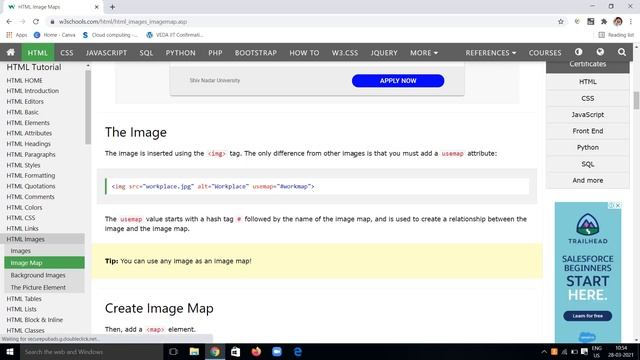Show hidden system tray icons
Screen dimensions: 640x360
544,352
